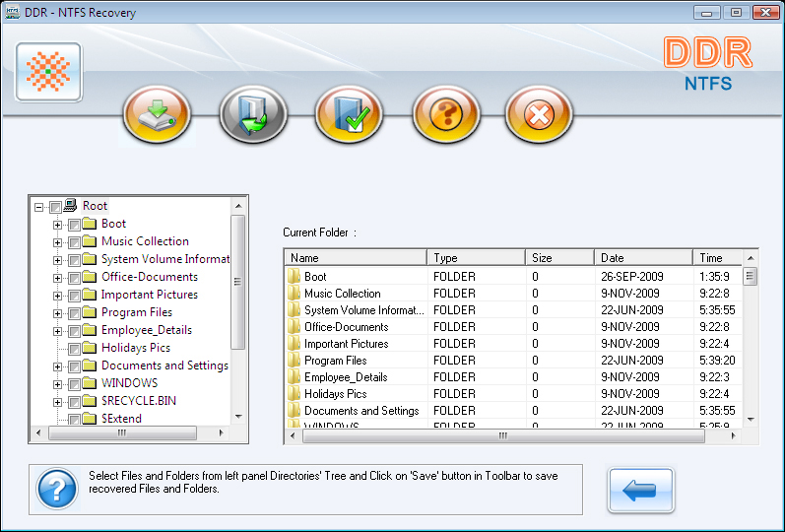The height and width of the screenshot is (532, 785).
Task: Select Employee_Details in the tree
Action: click(x=147, y=330)
